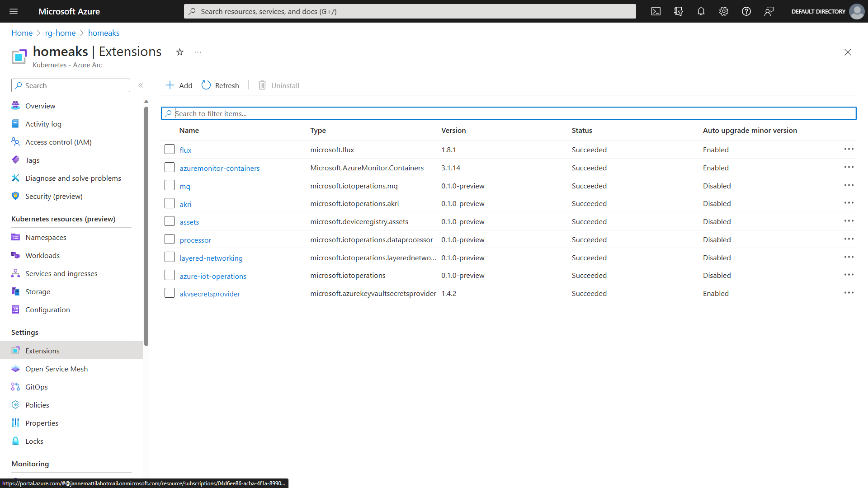Image resolution: width=868 pixels, height=488 pixels.
Task: Refresh the extensions list
Action: point(220,85)
